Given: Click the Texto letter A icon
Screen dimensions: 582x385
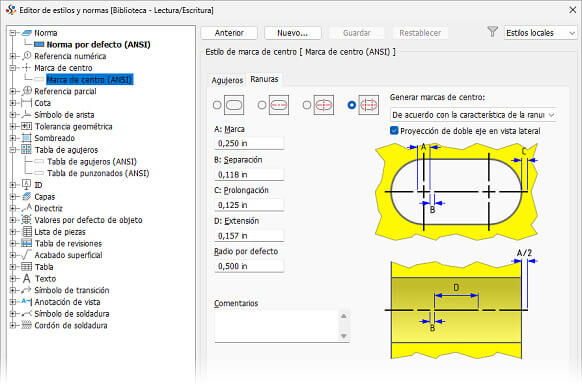Looking at the screenshot, I should (x=26, y=278).
